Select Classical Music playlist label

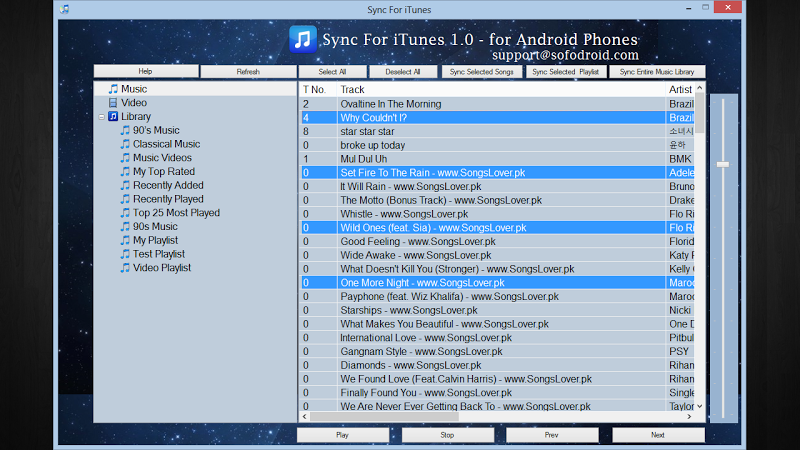(166, 144)
